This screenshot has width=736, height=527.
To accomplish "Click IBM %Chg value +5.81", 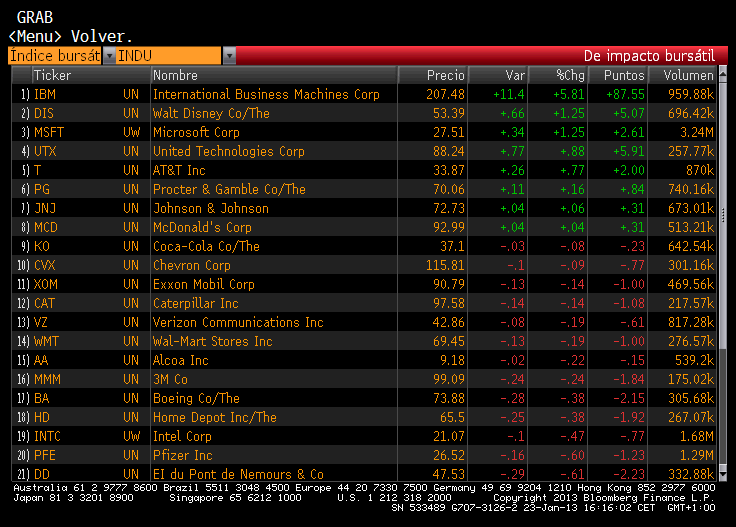I will coord(568,94).
